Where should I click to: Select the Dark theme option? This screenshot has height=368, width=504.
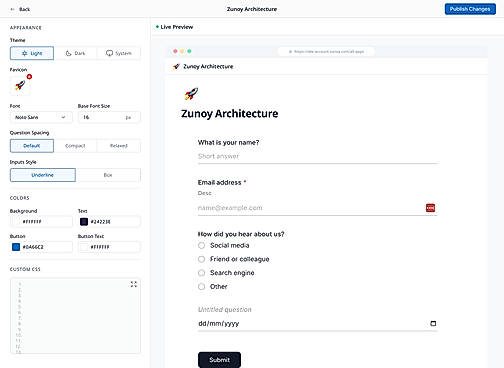(x=75, y=53)
